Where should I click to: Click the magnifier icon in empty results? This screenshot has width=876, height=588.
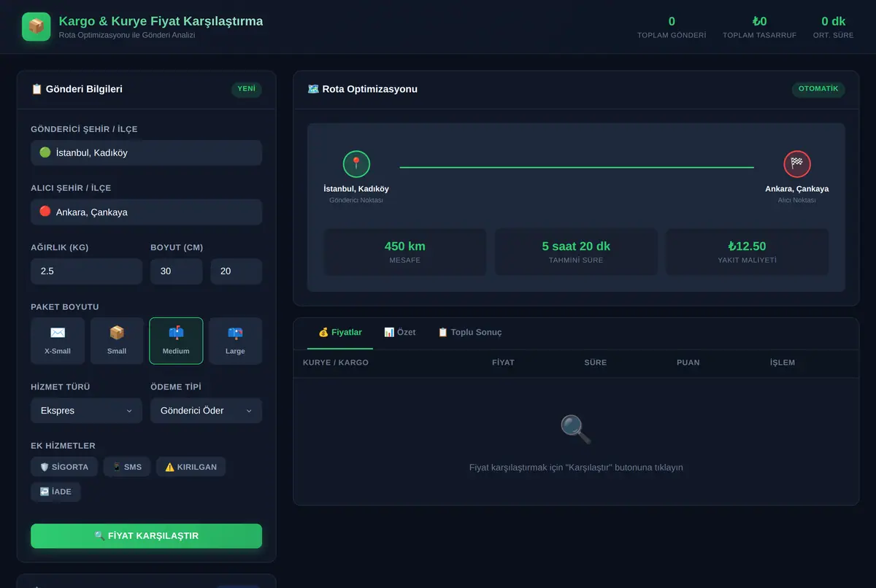[576, 430]
